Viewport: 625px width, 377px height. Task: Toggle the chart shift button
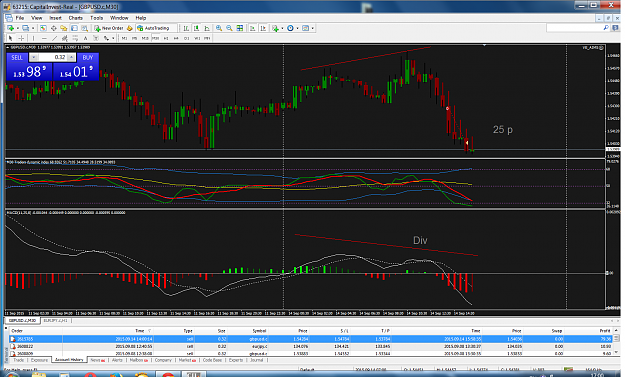coord(263,28)
